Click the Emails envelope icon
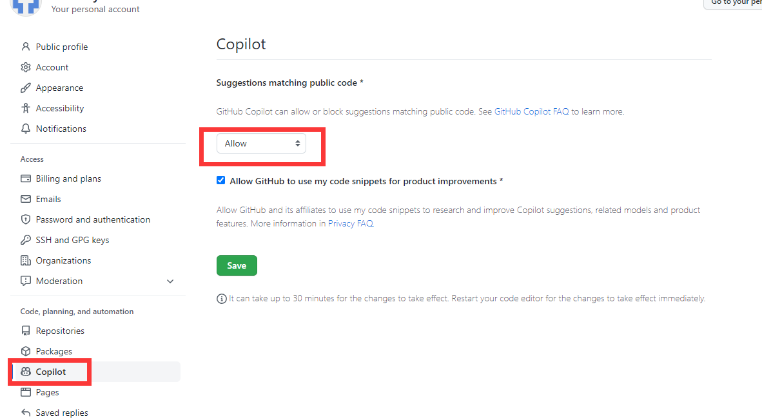Screen dimensions: 762x419 coord(26,199)
